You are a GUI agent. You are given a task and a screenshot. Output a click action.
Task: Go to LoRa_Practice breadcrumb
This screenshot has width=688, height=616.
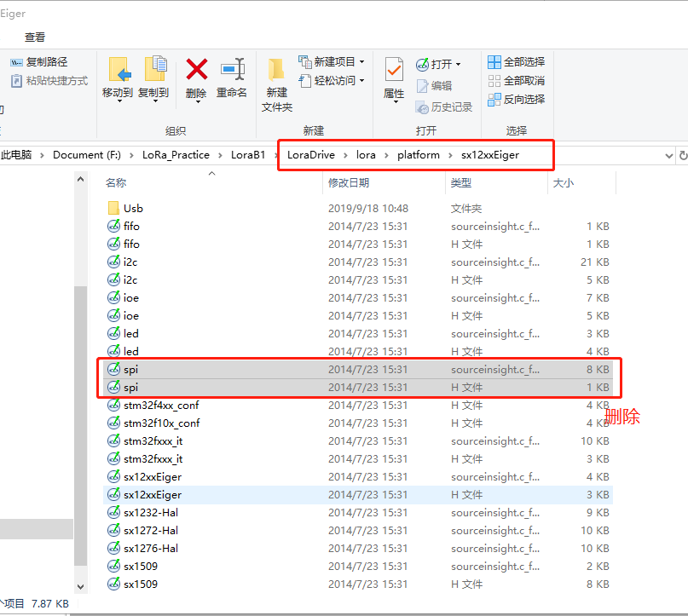(x=176, y=155)
